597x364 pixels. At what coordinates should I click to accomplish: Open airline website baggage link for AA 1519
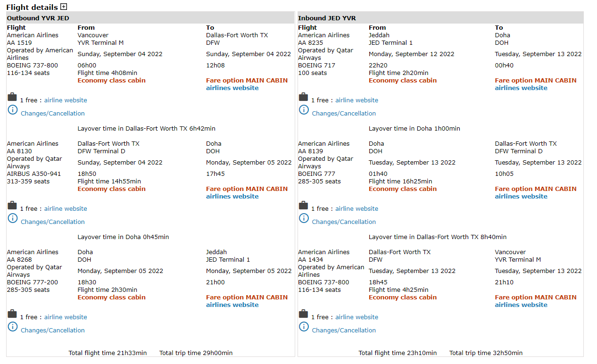(x=66, y=100)
